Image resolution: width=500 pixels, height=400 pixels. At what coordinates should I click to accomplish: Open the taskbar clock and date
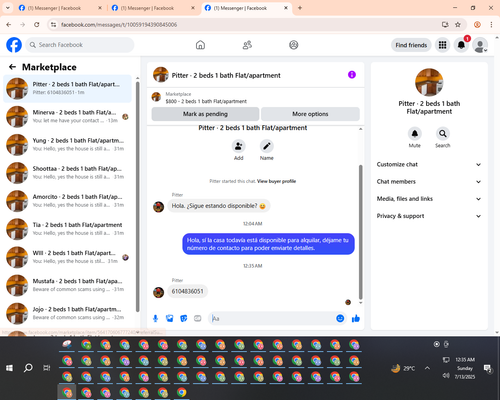click(465, 368)
